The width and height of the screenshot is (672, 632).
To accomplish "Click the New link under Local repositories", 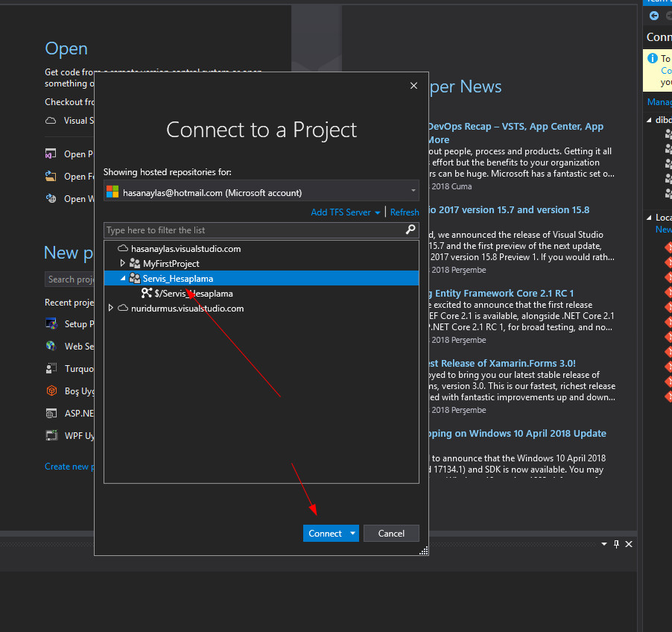I will pyautogui.click(x=663, y=230).
